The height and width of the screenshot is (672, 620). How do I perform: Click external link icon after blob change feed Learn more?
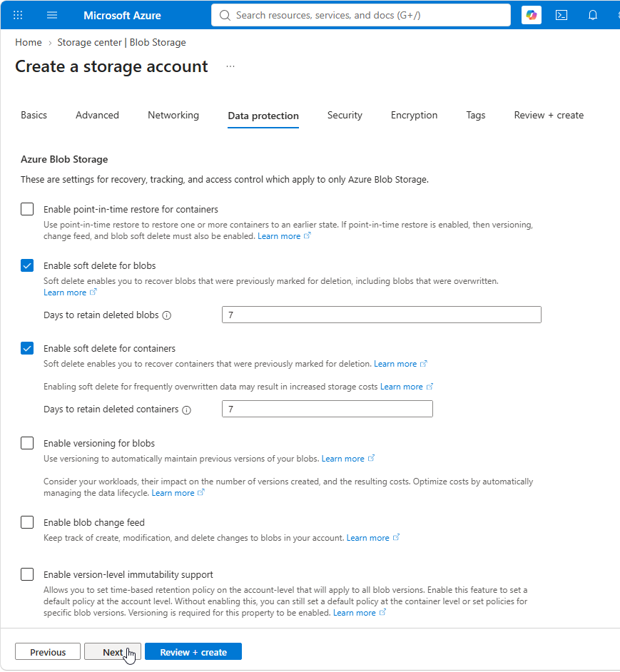pos(396,537)
